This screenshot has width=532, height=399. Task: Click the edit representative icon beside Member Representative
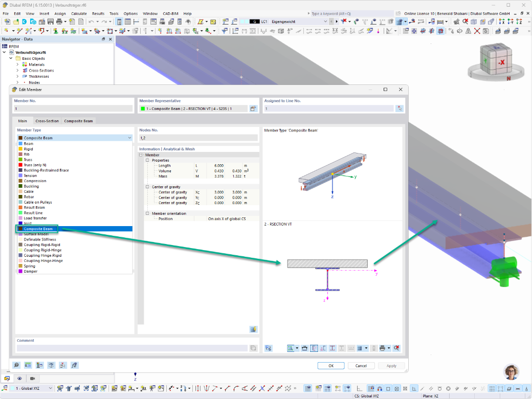[x=253, y=108]
